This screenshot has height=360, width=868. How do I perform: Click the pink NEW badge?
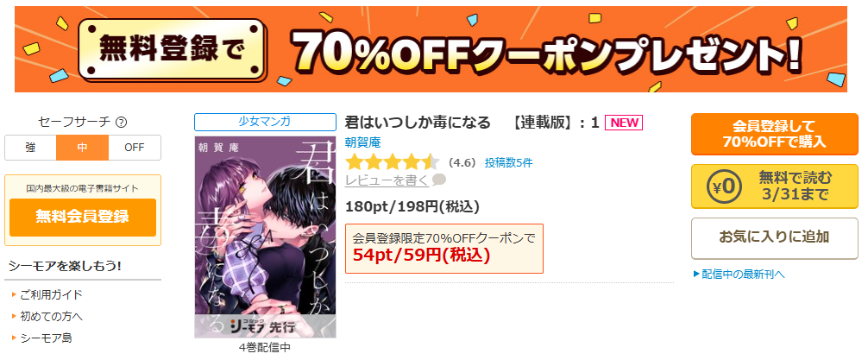624,123
